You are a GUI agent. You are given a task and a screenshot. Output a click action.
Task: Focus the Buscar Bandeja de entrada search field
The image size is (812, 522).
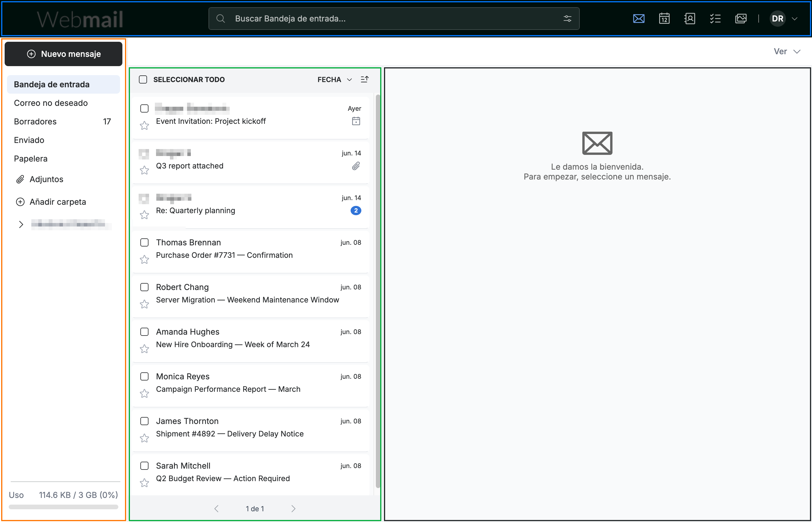[x=394, y=19]
